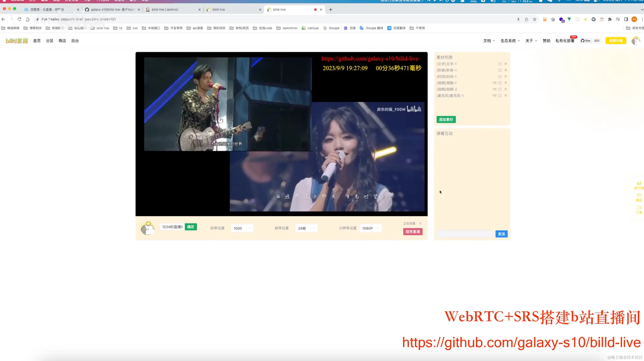This screenshot has height=361, width=644.
Task: Click the streamer avatar below the video
Action: [147, 228]
